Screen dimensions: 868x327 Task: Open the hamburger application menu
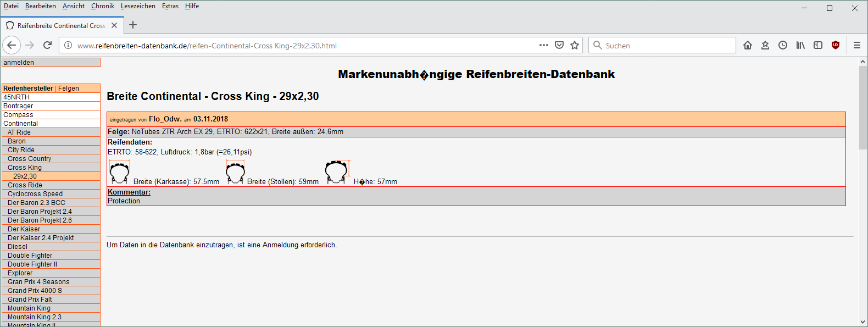point(856,45)
